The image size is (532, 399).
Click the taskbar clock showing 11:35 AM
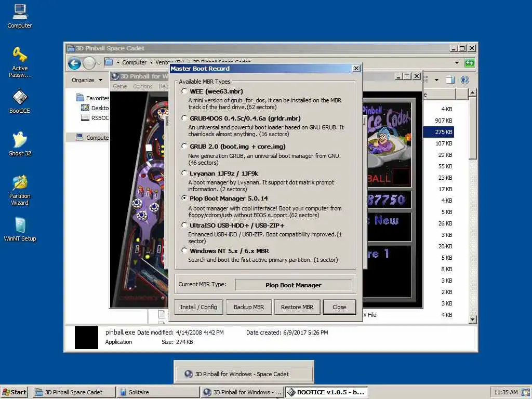point(506,392)
